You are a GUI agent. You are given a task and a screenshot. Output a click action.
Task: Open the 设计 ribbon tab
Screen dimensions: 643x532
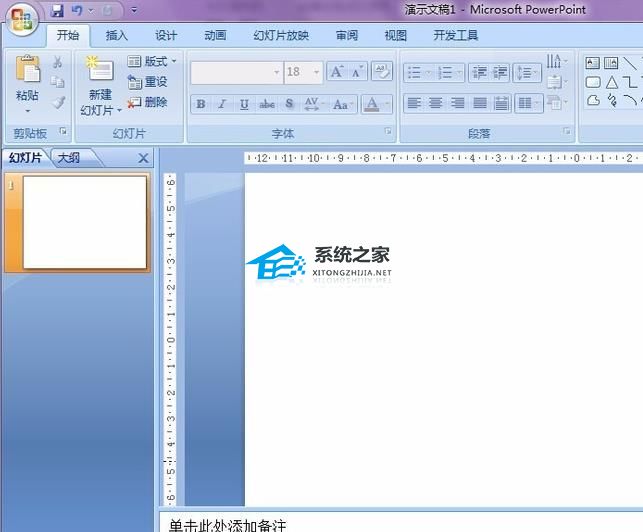tap(166, 36)
